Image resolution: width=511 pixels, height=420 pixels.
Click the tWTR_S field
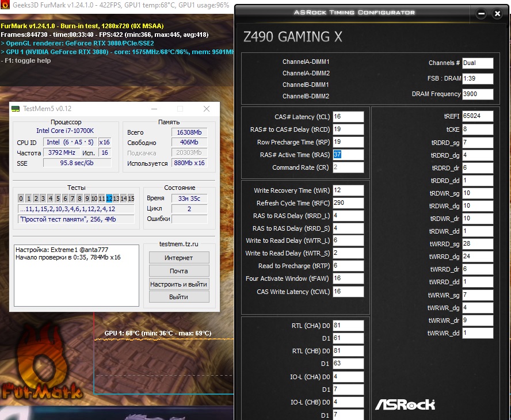pyautogui.click(x=348, y=253)
